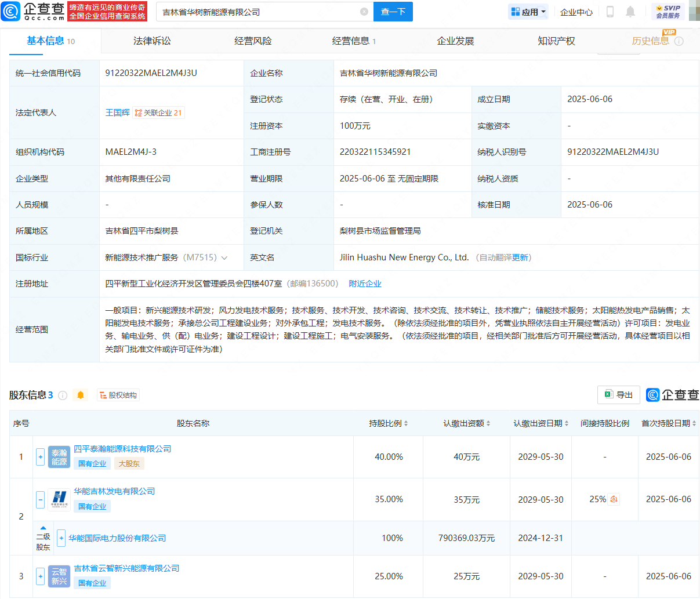Click the 企查查 logo in header
Viewport: 700px width, 599px height.
[x=34, y=11]
